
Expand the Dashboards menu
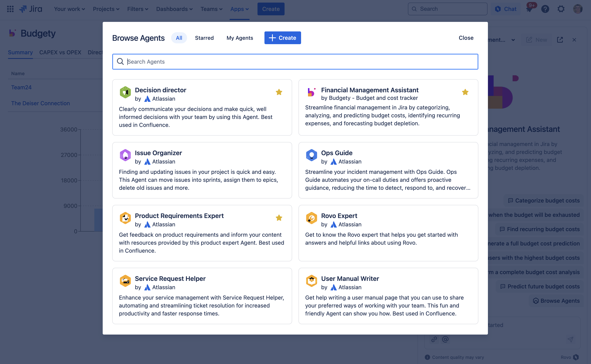click(174, 9)
